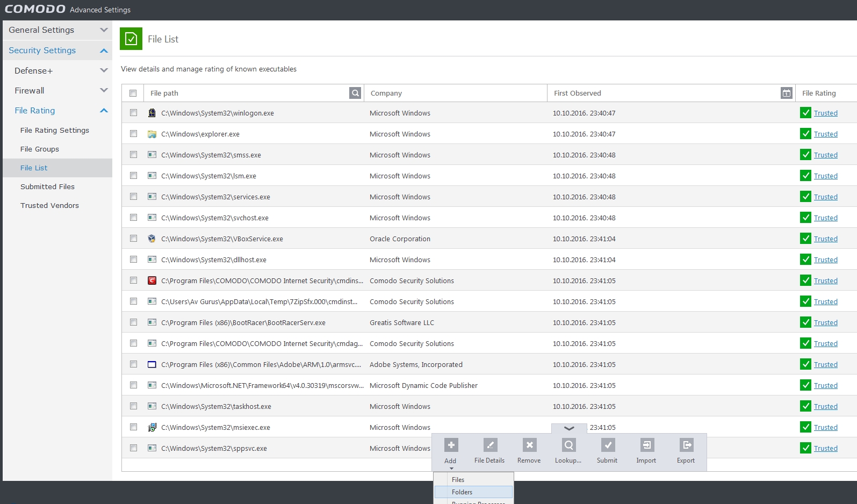857x504 pixels.
Task: Tick the lsm.exe row checkbox
Action: [x=133, y=176]
